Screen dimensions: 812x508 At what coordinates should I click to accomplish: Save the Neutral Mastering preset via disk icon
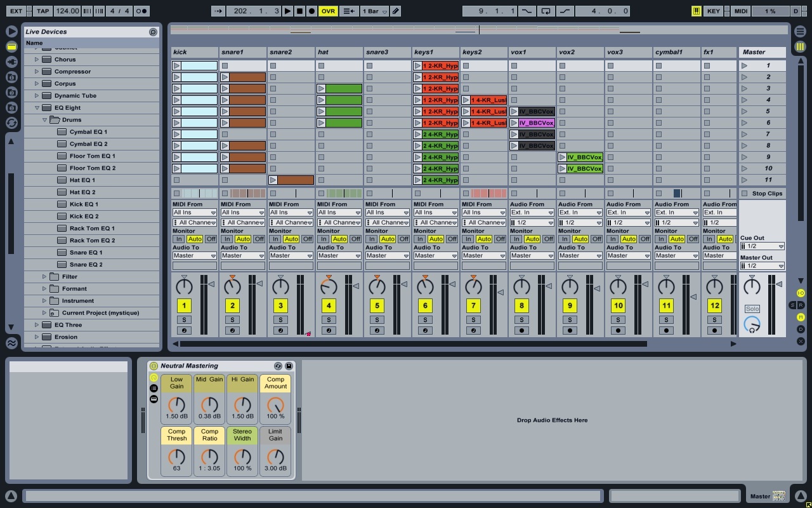(x=289, y=366)
